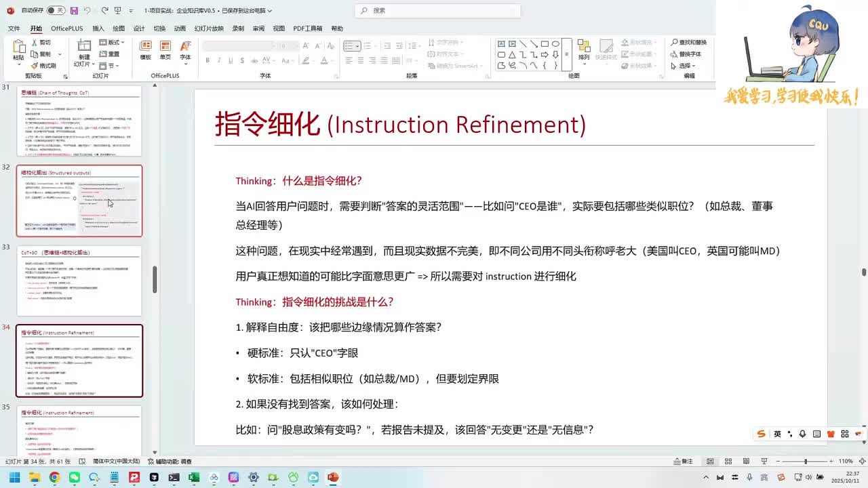
Task: Toggle the Notes (备注) pane button
Action: [x=684, y=461]
